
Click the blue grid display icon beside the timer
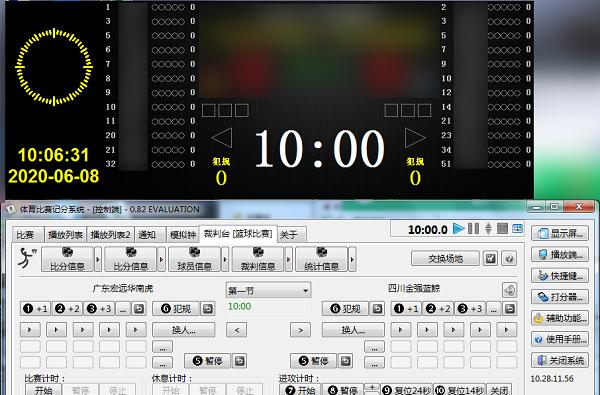pyautogui.click(x=517, y=229)
